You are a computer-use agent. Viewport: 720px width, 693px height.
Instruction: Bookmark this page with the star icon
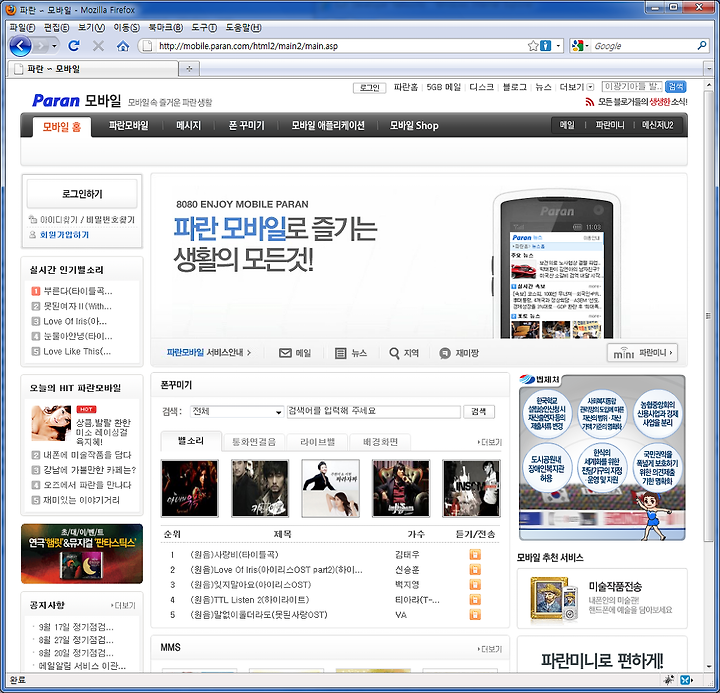coord(533,46)
